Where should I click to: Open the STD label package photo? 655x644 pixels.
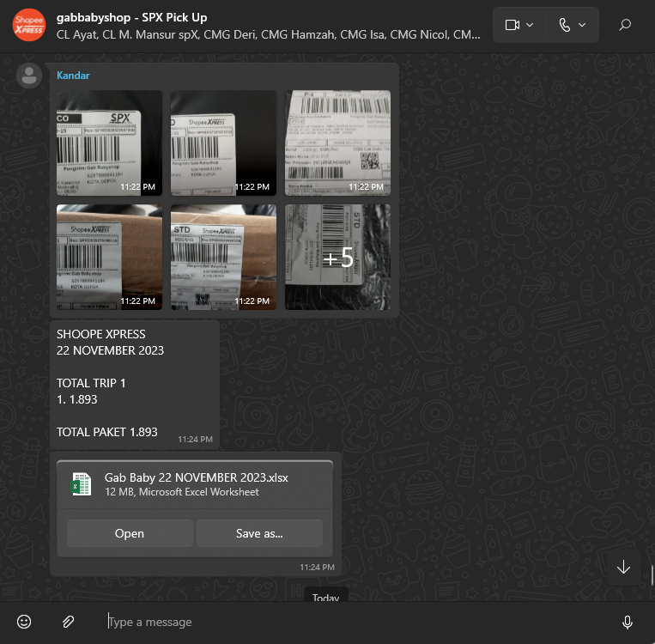pos(223,257)
